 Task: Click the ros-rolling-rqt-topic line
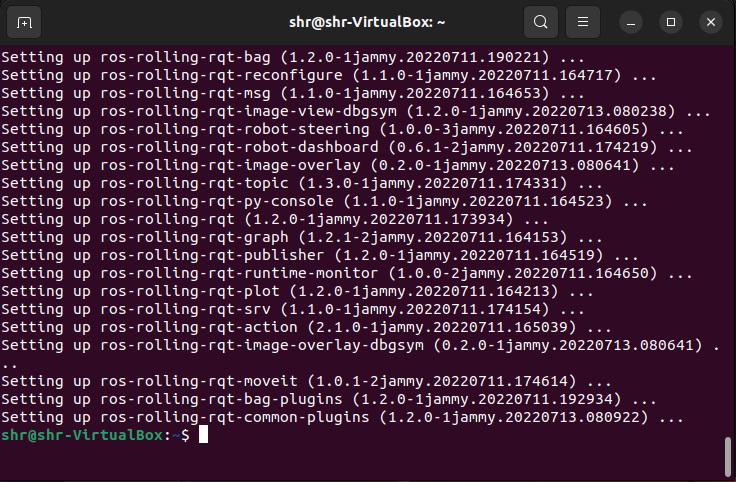302,183
